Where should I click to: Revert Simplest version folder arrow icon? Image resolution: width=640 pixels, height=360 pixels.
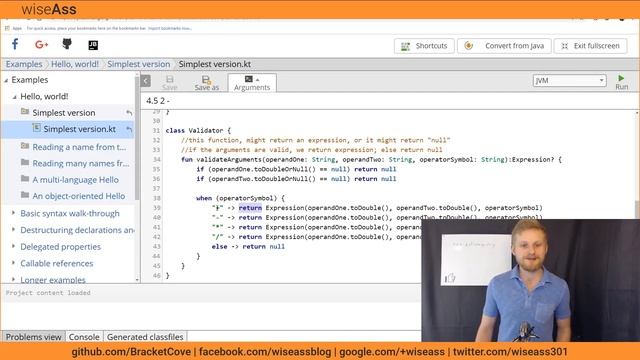[129, 113]
